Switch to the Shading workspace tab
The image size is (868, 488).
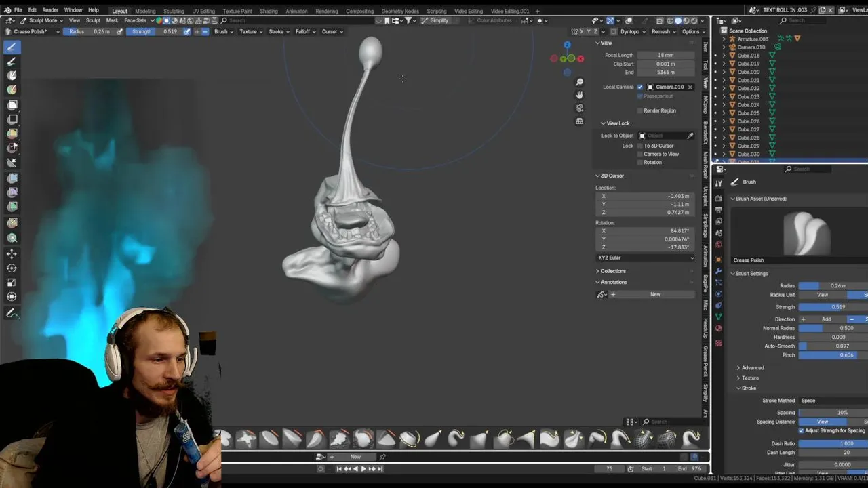(x=269, y=11)
